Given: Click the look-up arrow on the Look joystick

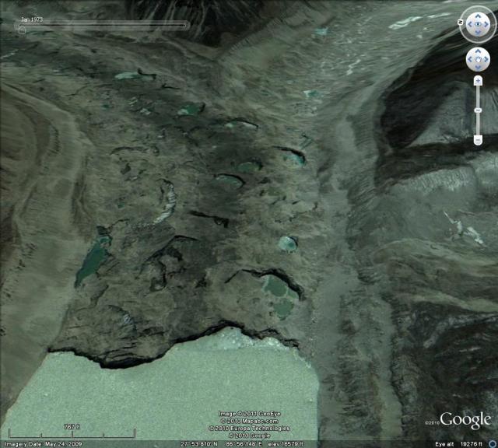Looking at the screenshot, I should pos(478,16).
